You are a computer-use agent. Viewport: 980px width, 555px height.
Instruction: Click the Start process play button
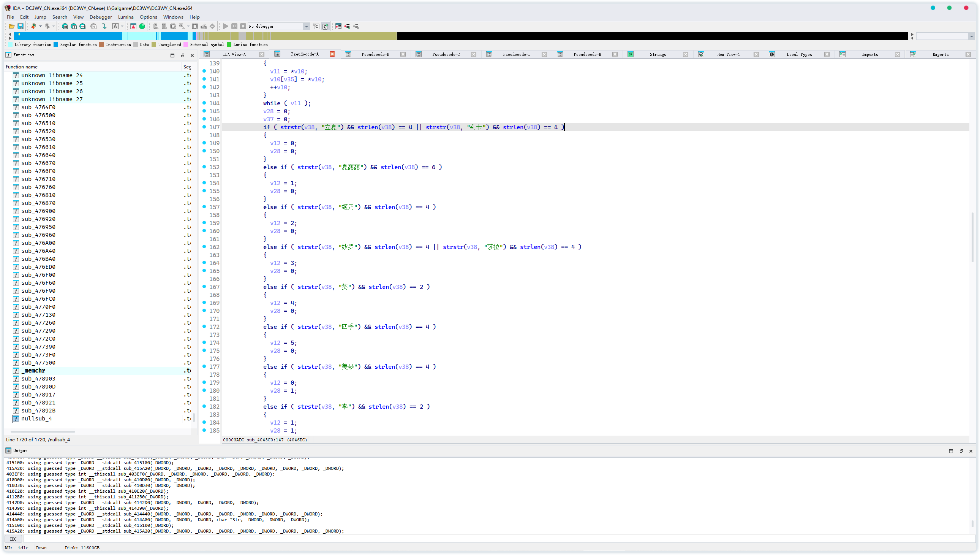(x=226, y=26)
